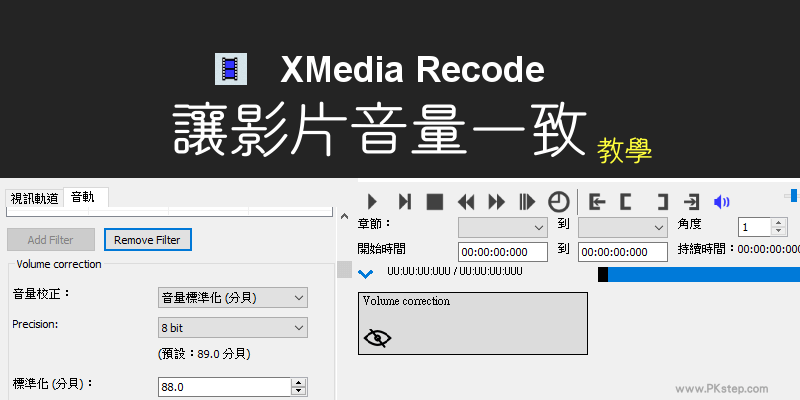Screen dimensions: 800x400
Task: Mute audio with the blue speaker icon
Action: tap(721, 202)
